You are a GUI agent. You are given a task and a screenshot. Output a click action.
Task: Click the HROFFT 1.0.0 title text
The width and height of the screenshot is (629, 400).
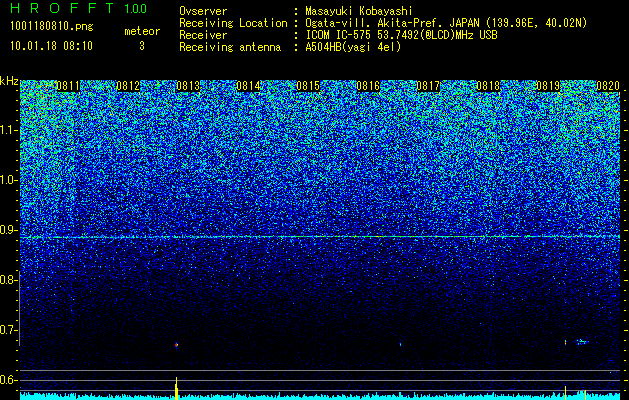click(x=79, y=8)
